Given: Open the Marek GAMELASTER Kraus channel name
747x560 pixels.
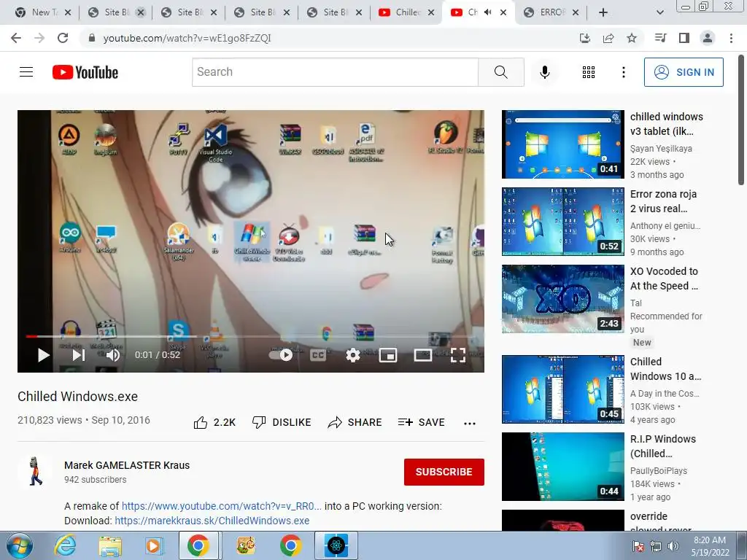Looking at the screenshot, I should (x=127, y=465).
